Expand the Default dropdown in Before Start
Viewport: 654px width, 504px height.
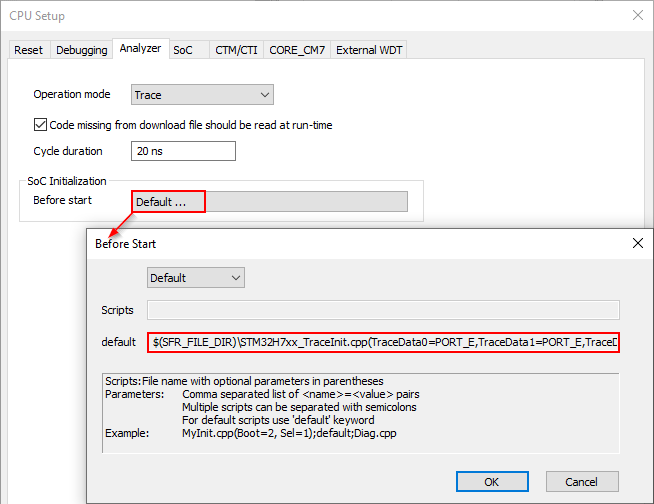(196, 277)
